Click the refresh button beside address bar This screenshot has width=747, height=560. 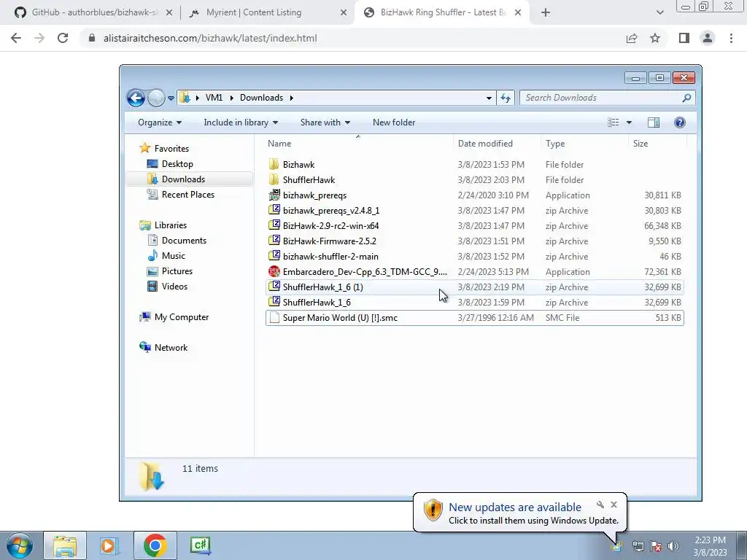(x=506, y=98)
